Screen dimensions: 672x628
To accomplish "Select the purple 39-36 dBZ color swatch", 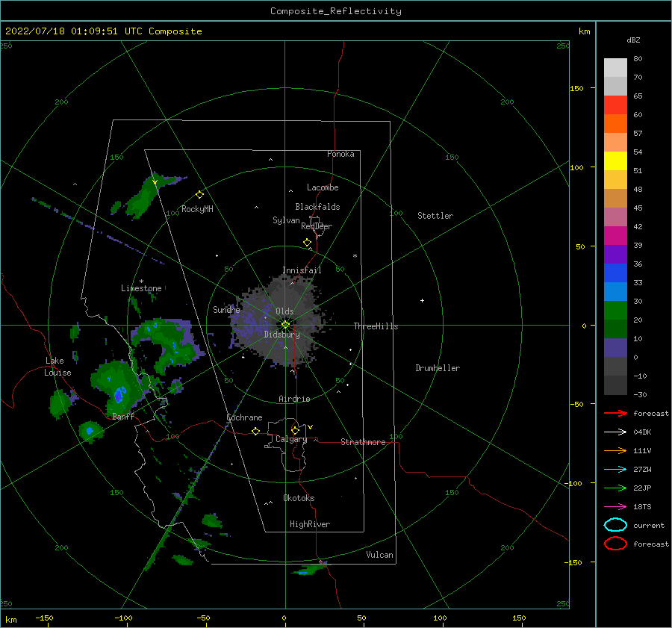I will pos(615,255).
